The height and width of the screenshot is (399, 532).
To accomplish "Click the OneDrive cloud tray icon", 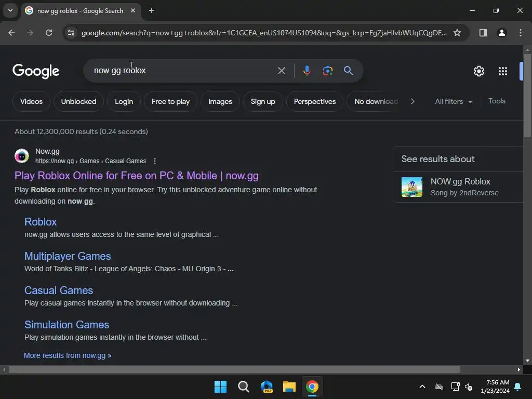I will (439, 387).
